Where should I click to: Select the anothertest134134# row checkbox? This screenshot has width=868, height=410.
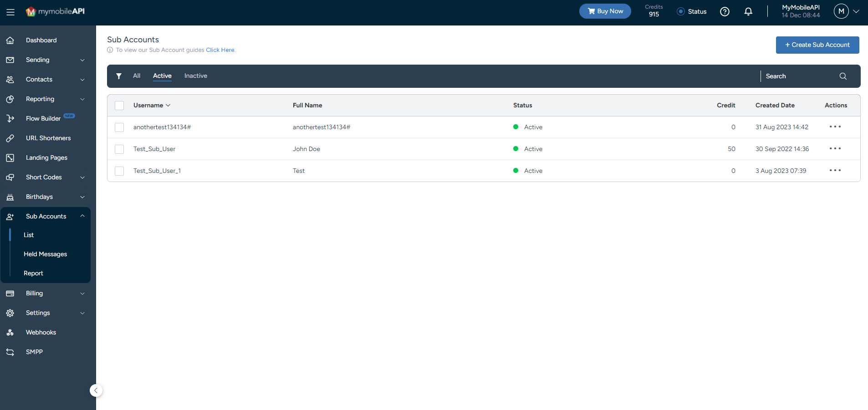tap(119, 127)
